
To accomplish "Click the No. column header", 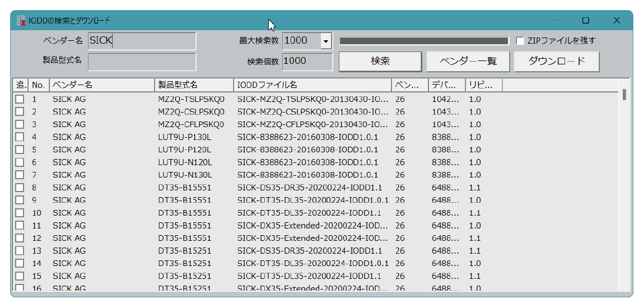I will click(x=38, y=85).
